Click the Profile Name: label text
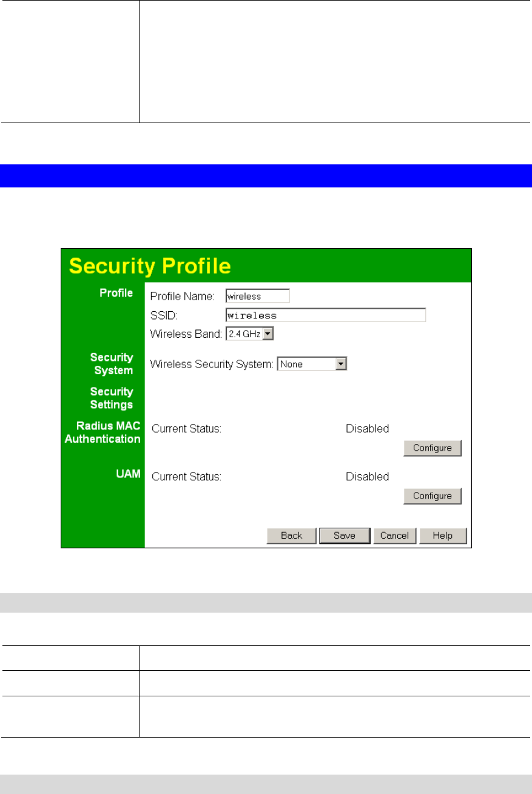Viewport: 532px width, 794px height. (183, 296)
